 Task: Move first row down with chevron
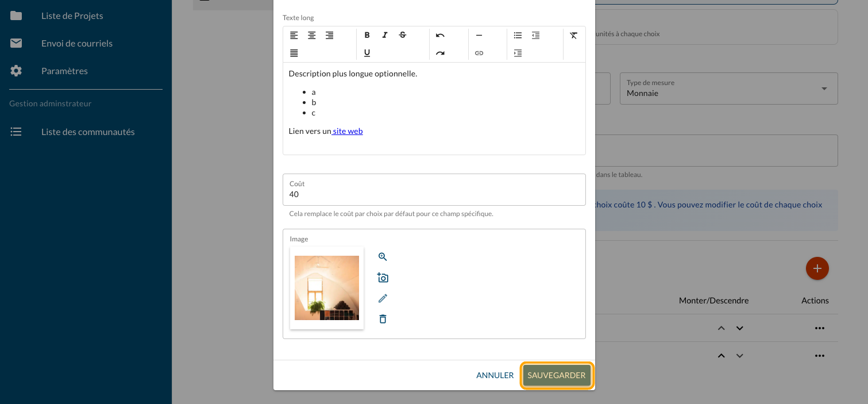point(740,328)
